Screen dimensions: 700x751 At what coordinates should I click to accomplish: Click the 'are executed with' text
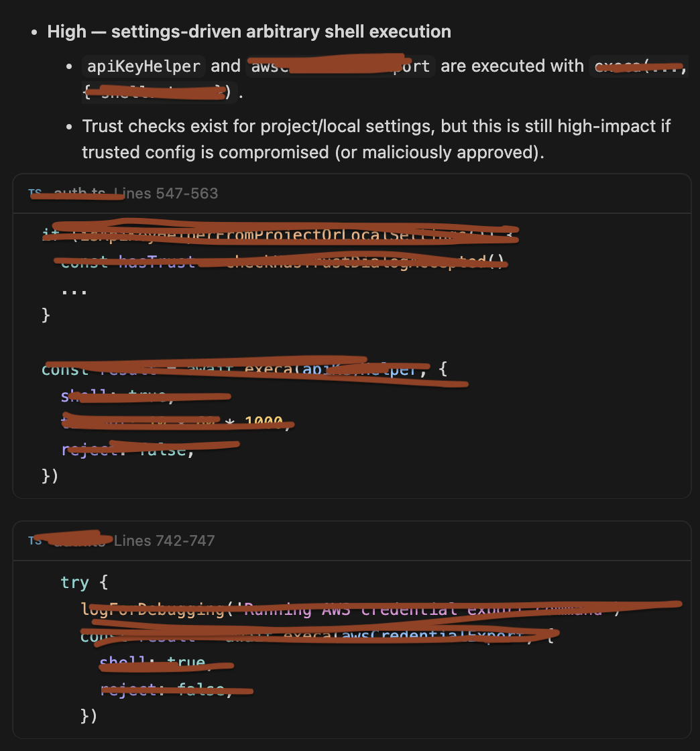click(512, 66)
